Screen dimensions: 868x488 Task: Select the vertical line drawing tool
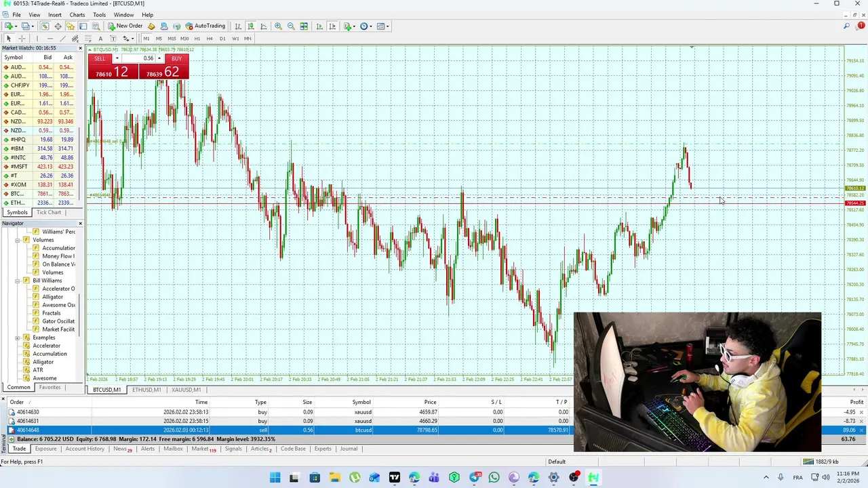coord(37,39)
